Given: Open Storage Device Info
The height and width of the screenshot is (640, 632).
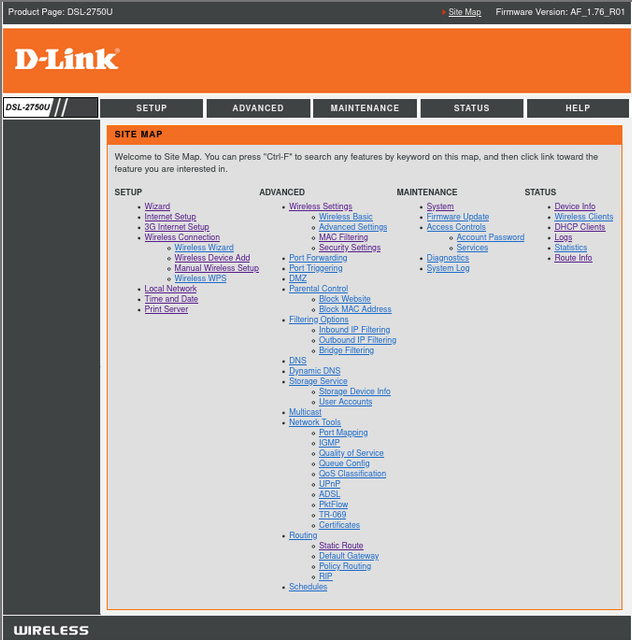Looking at the screenshot, I should tap(355, 391).
